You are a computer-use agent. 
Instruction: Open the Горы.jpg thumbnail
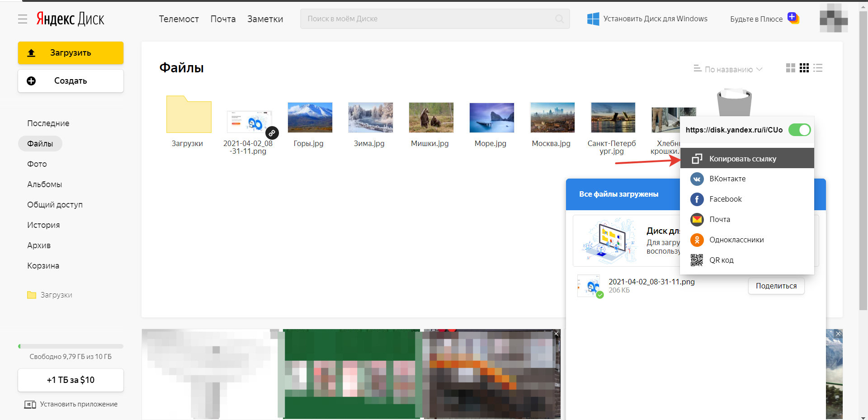pyautogui.click(x=310, y=118)
